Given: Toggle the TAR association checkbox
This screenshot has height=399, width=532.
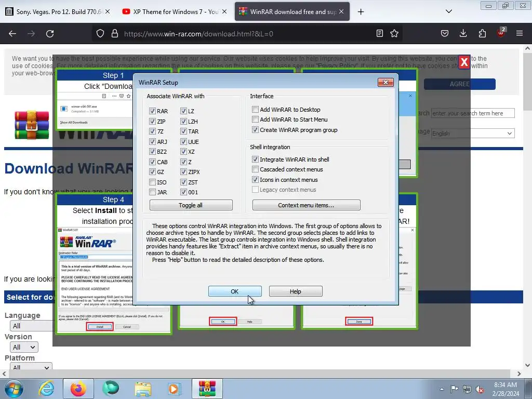Looking at the screenshot, I should click(x=183, y=131).
